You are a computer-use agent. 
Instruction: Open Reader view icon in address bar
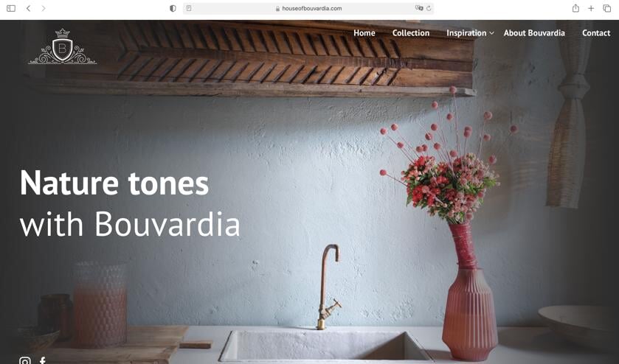189,8
